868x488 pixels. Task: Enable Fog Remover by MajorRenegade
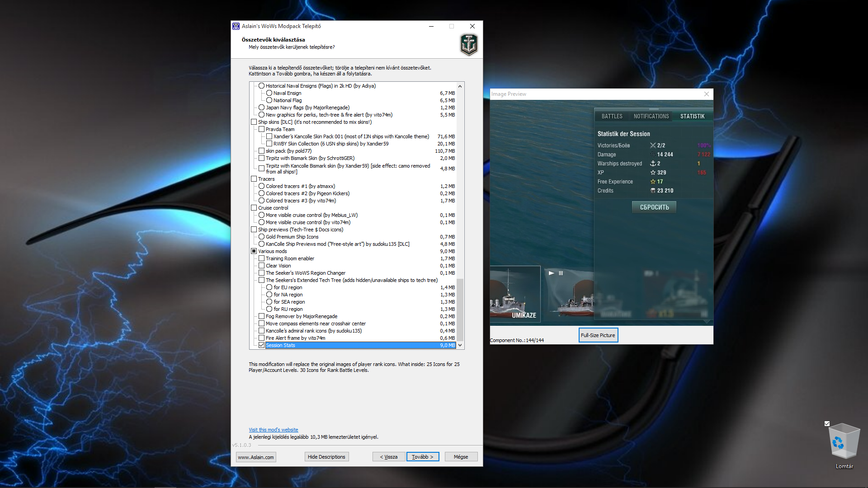(261, 316)
